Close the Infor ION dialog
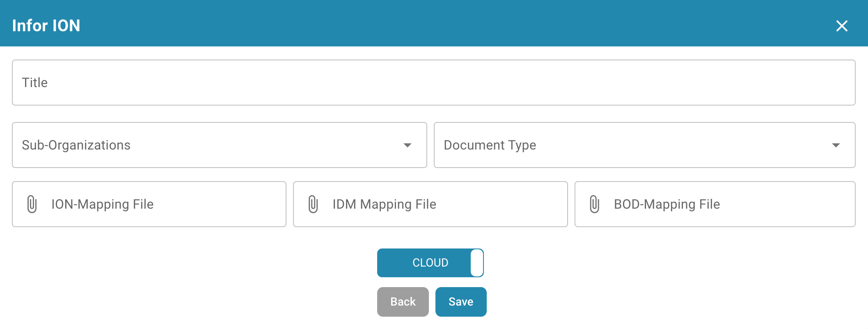 point(841,26)
